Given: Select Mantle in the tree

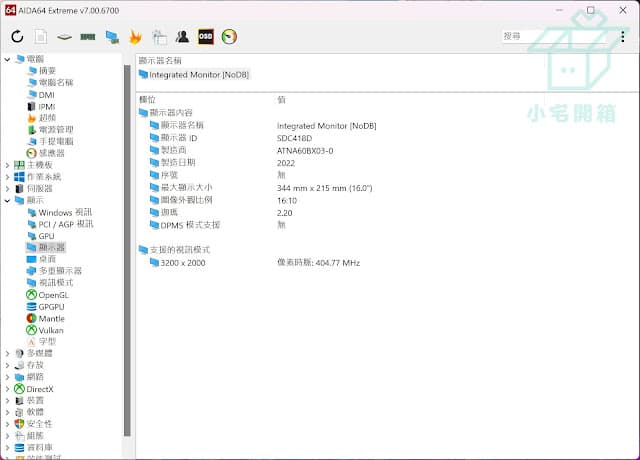Looking at the screenshot, I should (x=46, y=318).
